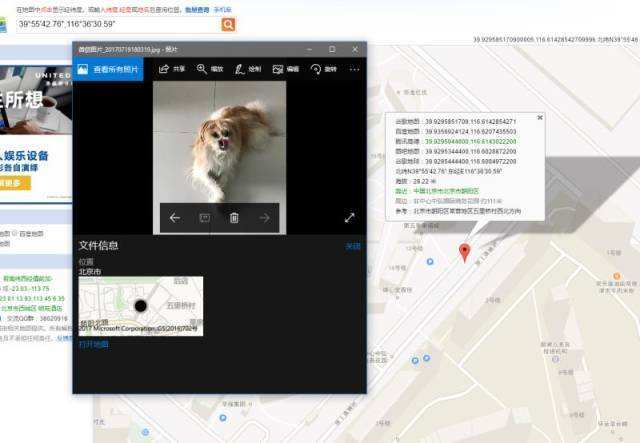This screenshot has width=640, height=443.
Task: Click the red location pin marker
Action: (x=464, y=253)
